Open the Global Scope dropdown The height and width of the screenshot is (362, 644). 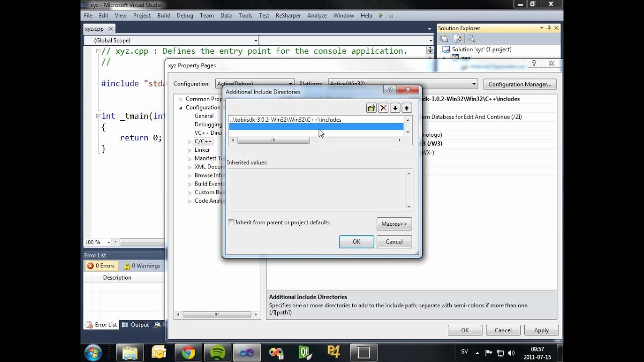click(171, 40)
